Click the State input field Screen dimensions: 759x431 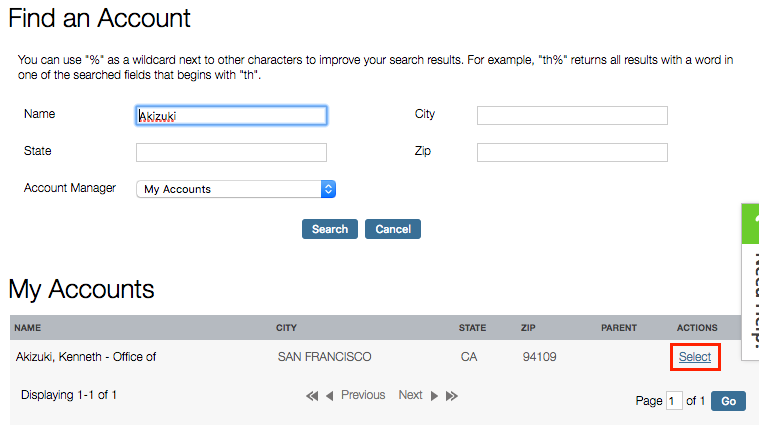pyautogui.click(x=231, y=153)
